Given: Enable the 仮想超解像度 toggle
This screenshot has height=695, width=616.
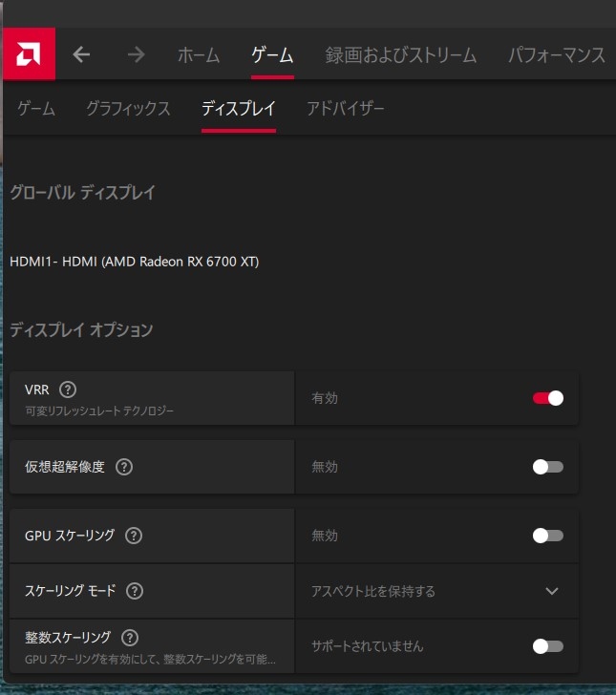Looking at the screenshot, I should 548,467.
